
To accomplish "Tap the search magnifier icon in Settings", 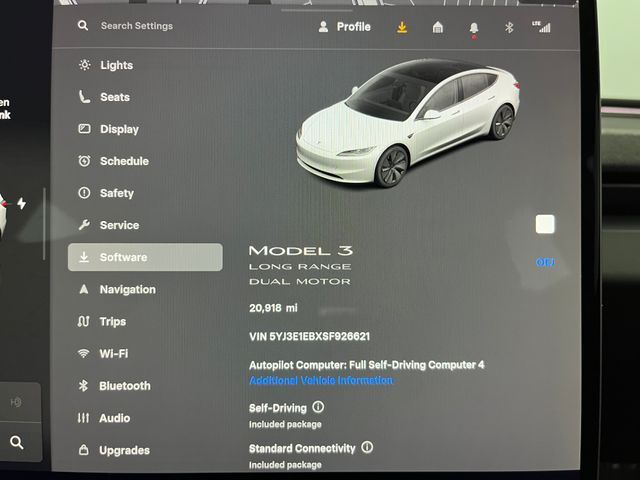I will pyautogui.click(x=83, y=26).
